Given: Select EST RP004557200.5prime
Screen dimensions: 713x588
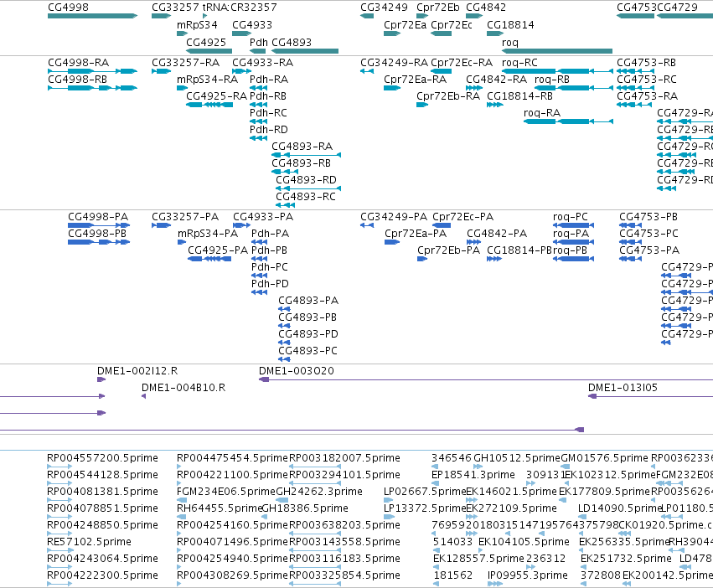Looking at the screenshot, I should (103, 457).
